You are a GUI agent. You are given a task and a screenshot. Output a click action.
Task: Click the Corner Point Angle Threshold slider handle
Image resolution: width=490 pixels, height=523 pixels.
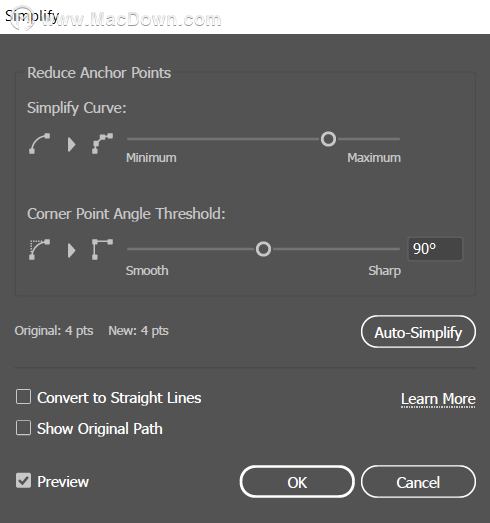(264, 249)
